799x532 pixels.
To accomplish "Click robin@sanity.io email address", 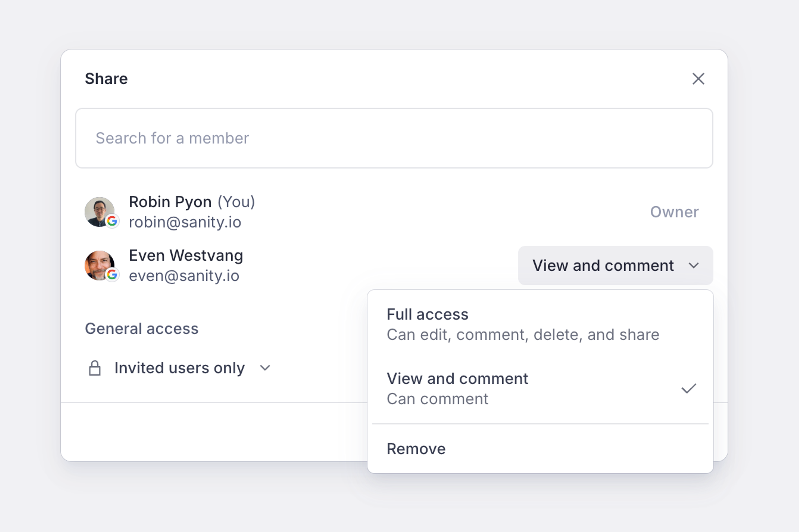I will tap(185, 222).
